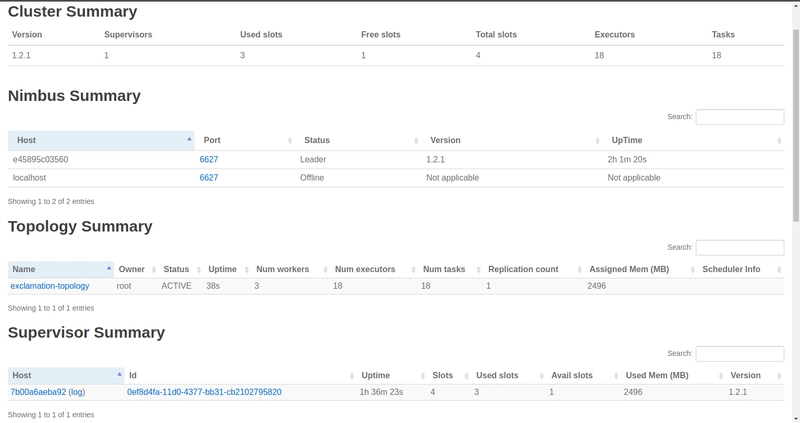Image resolution: width=800 pixels, height=423 pixels.
Task: Sort Nimbus table by Host column
Action: pos(100,141)
